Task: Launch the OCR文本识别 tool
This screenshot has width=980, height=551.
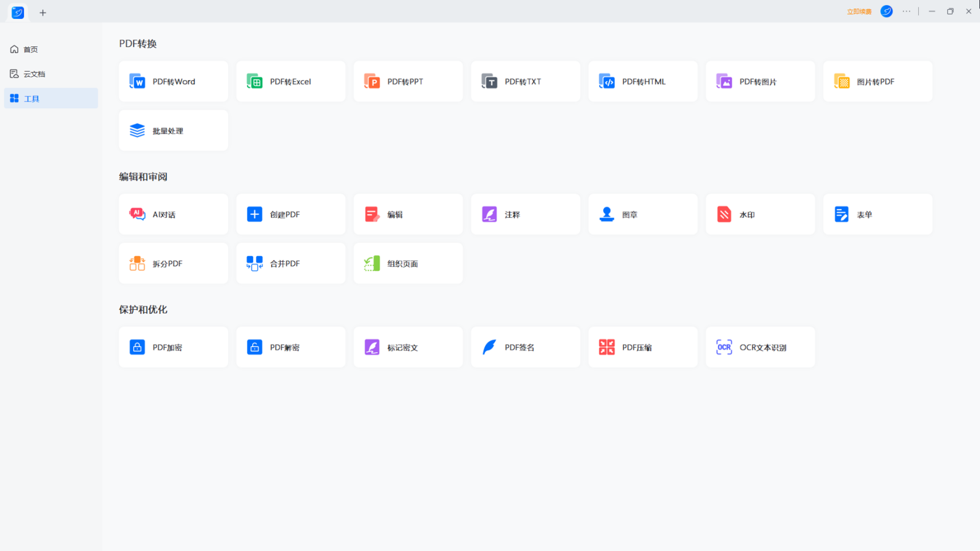Action: point(760,347)
